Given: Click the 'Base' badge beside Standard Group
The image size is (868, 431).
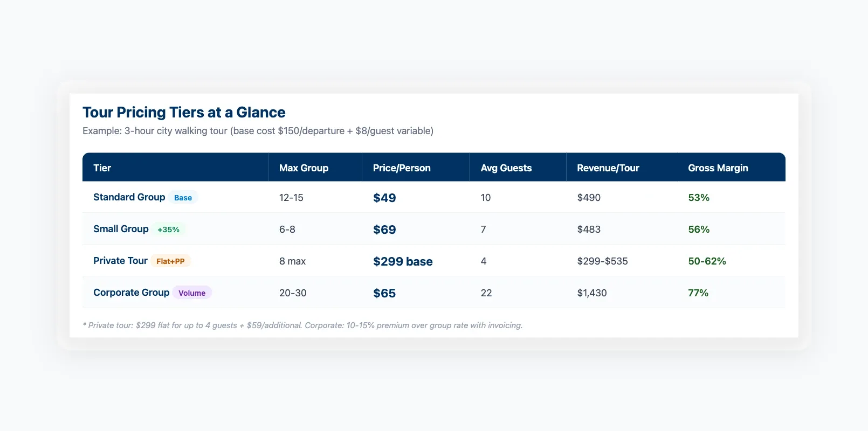Looking at the screenshot, I should 183,198.
